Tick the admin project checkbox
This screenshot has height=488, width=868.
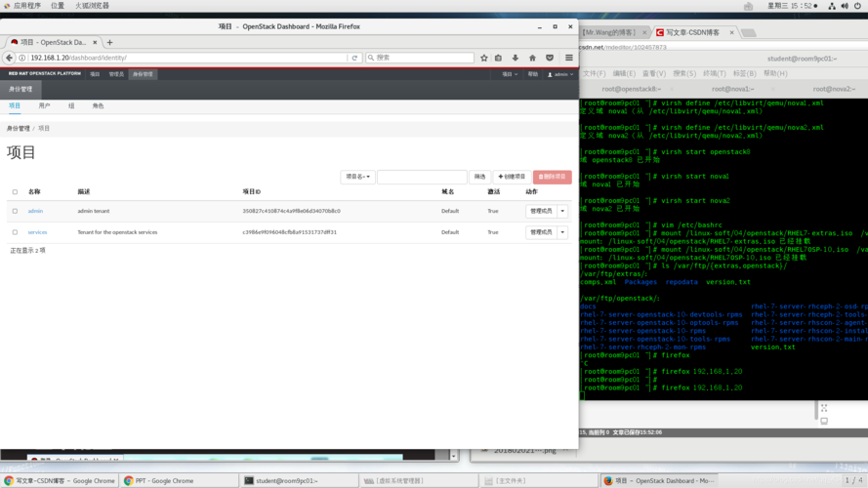pos(15,211)
